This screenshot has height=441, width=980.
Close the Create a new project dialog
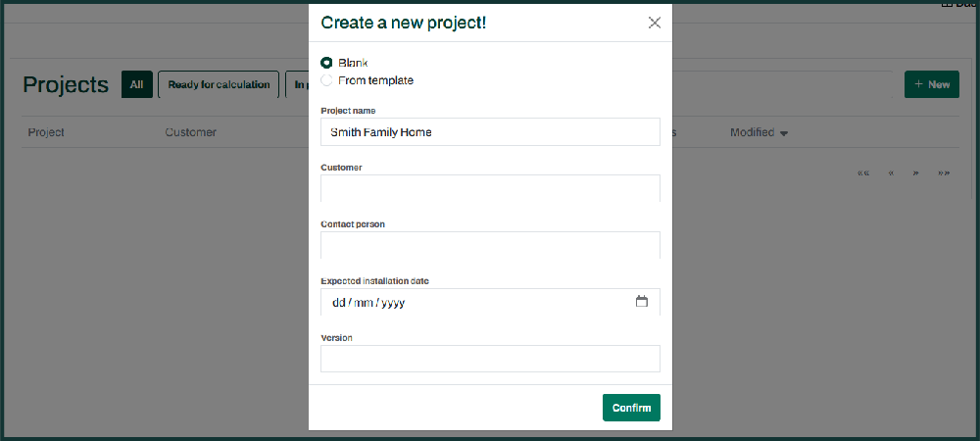tap(655, 23)
